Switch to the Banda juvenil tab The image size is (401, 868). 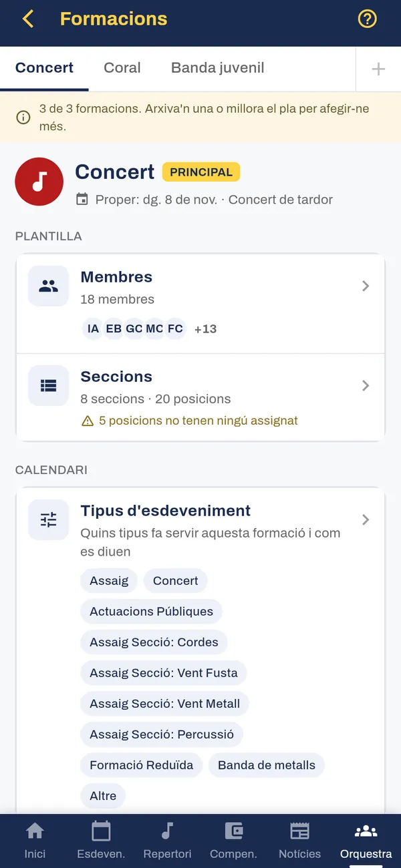(x=218, y=68)
